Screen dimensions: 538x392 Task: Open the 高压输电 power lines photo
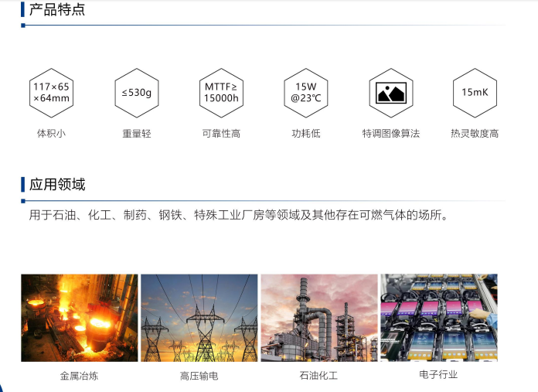tap(199, 318)
